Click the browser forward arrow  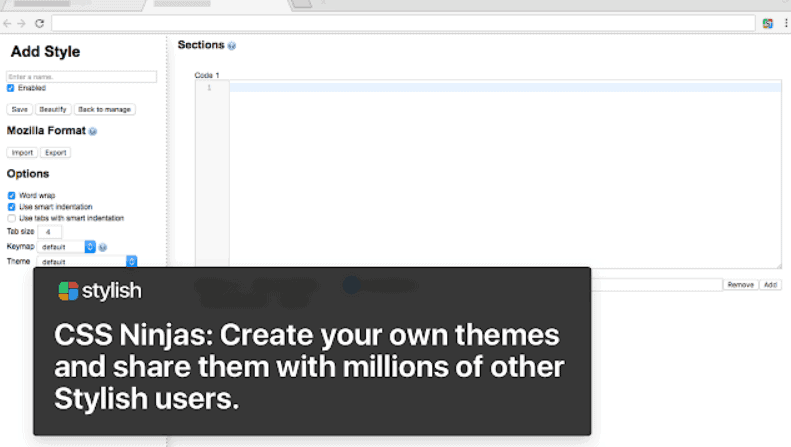[x=21, y=23]
